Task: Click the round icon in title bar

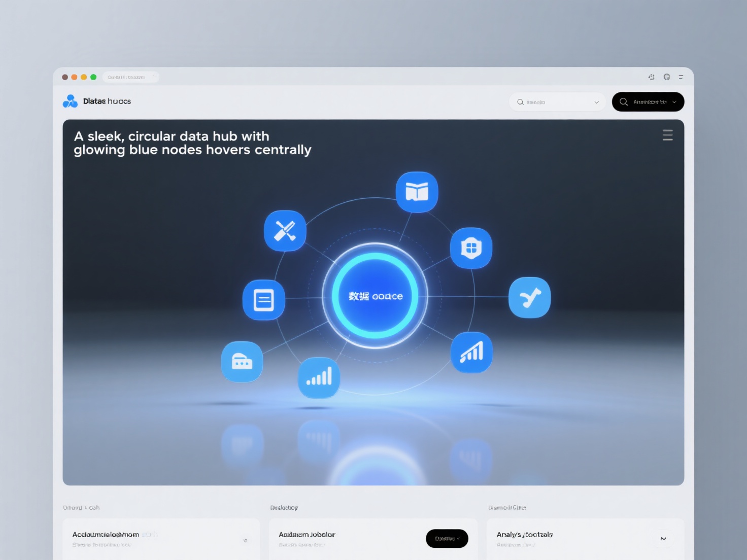Action: click(666, 77)
